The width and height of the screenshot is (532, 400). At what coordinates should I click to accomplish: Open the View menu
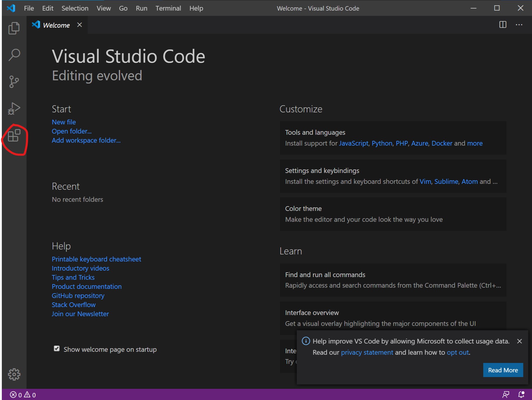point(104,8)
